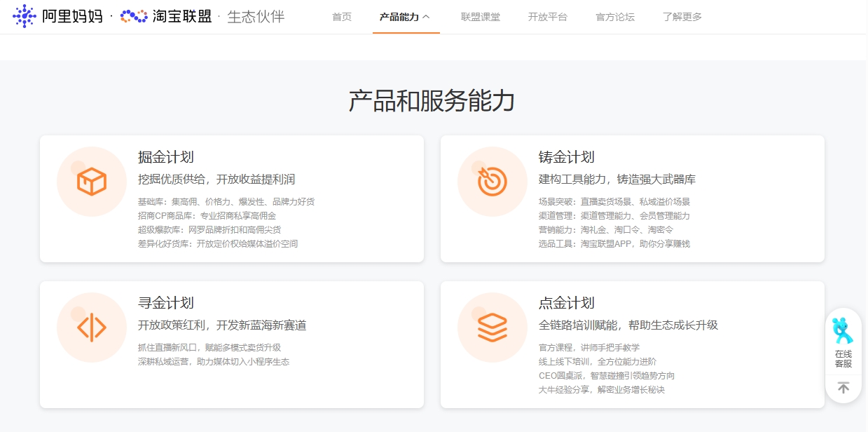Click subtitle 建构工具能力，铸造强大武器库
This screenshot has width=868, height=432.
(617, 180)
